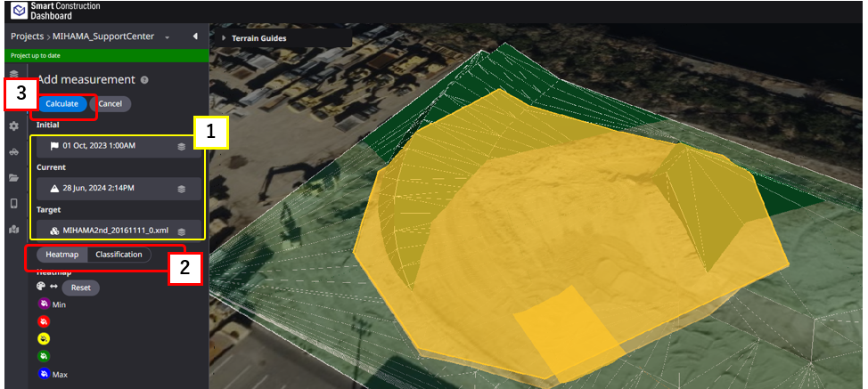
Task: Open the map icon in the sidebar
Action: [x=13, y=229]
